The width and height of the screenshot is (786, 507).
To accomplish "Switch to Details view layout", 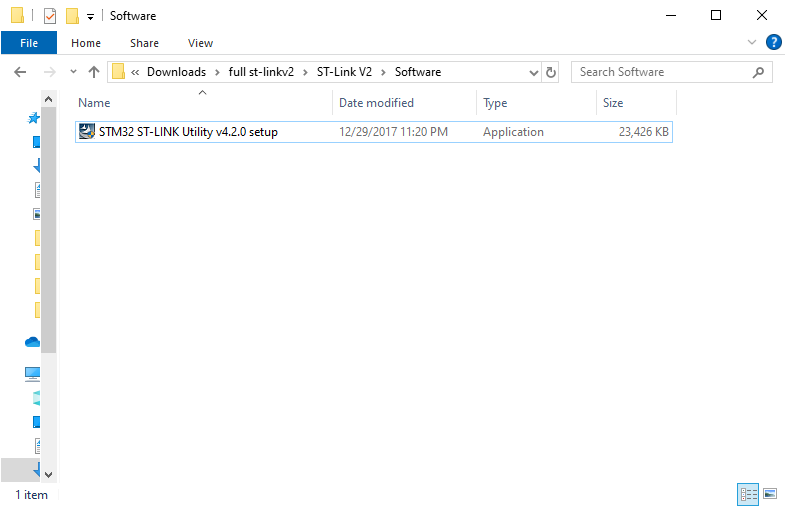I will [748, 494].
